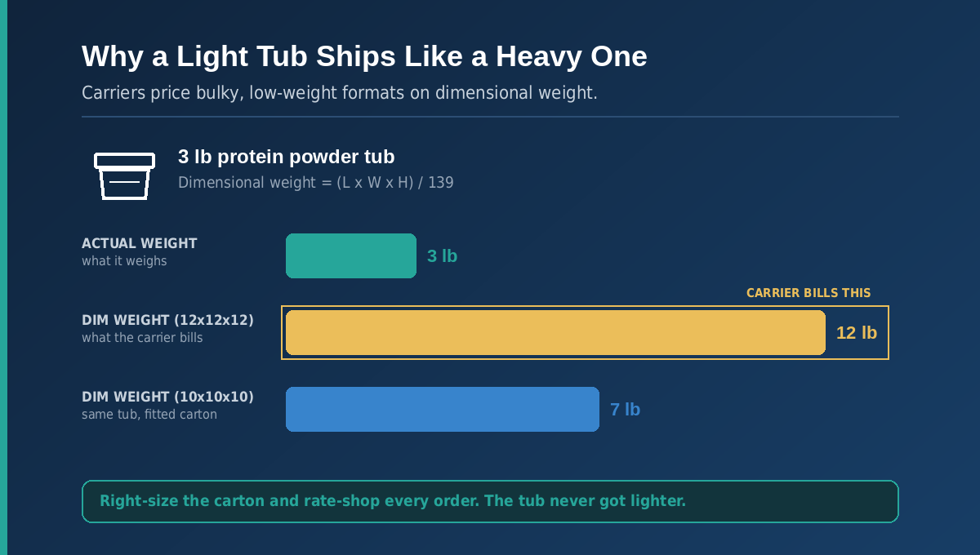Image resolution: width=980 pixels, height=555 pixels.
Task: Click the teal accent stripe on left edge
Action: tap(3, 277)
